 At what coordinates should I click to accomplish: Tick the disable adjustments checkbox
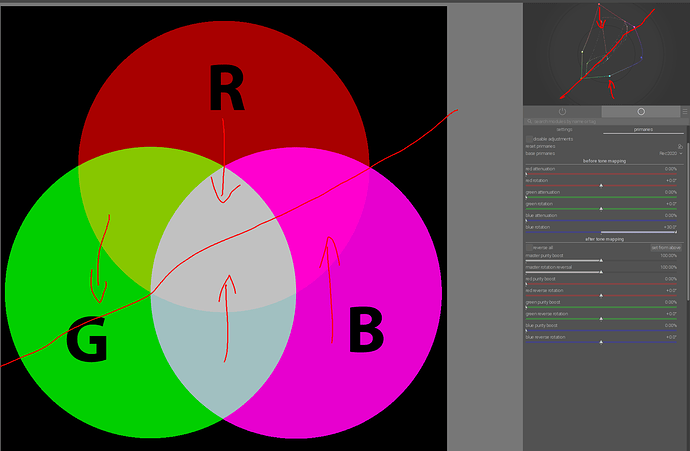[529, 139]
